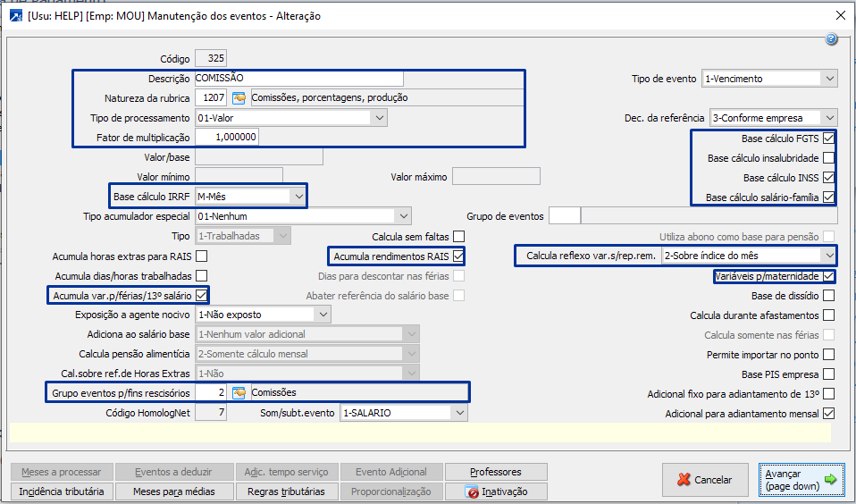This screenshot has width=856, height=504.
Task: Open the Grupo eventos p/fins rescisórios lookup icon
Action: click(239, 393)
